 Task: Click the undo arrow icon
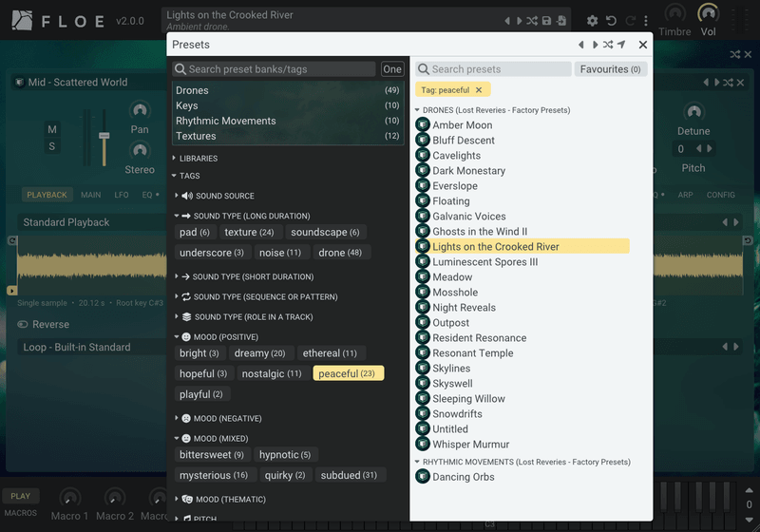[611, 21]
